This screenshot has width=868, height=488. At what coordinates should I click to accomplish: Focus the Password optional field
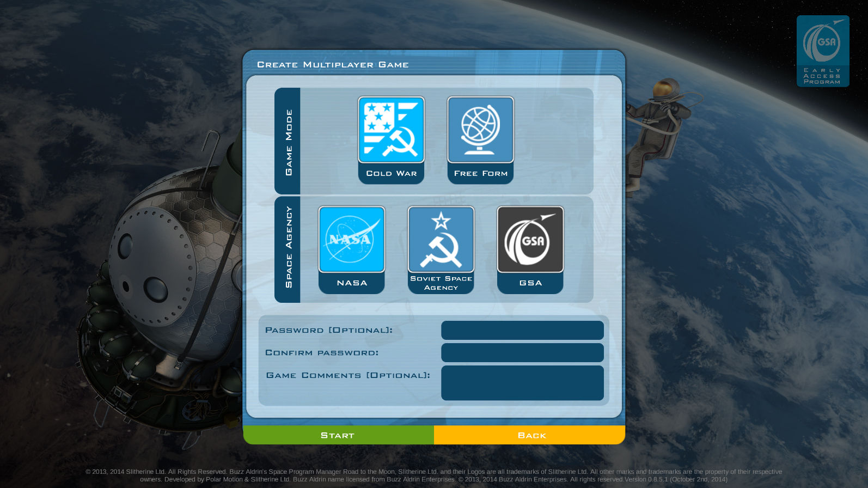tap(522, 330)
